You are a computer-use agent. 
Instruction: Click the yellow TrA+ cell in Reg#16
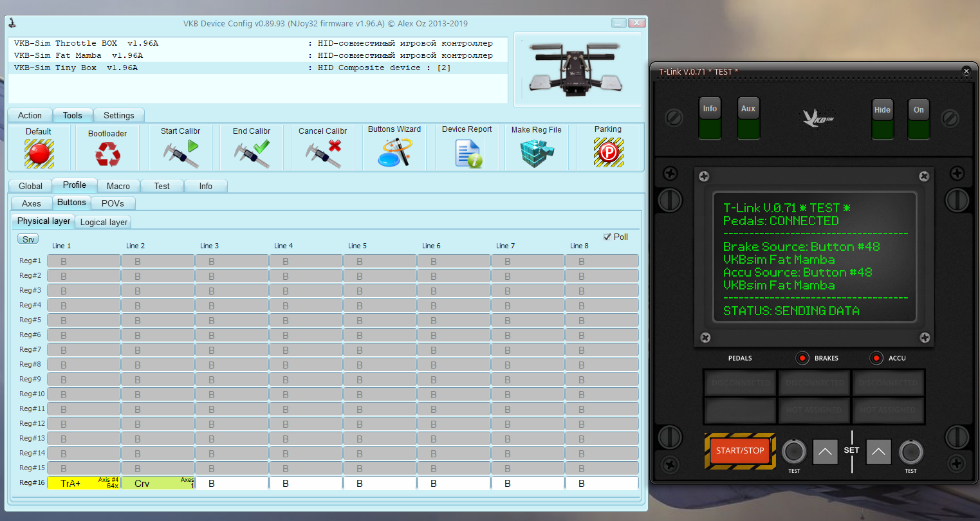click(x=84, y=483)
